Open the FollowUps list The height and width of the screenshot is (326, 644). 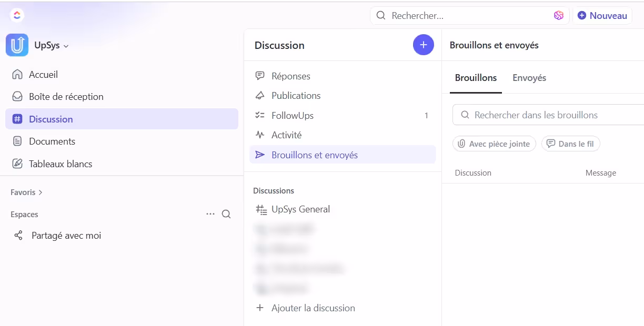tap(292, 115)
